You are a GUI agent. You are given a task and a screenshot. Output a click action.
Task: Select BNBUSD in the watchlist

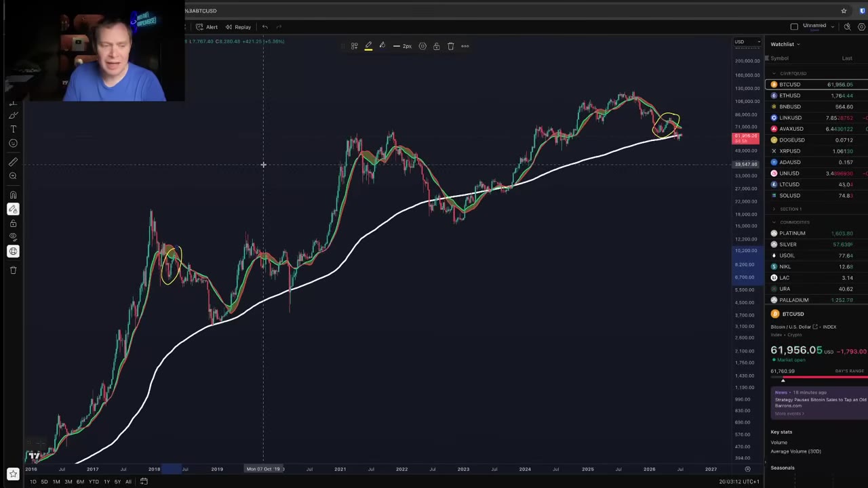[816, 106]
